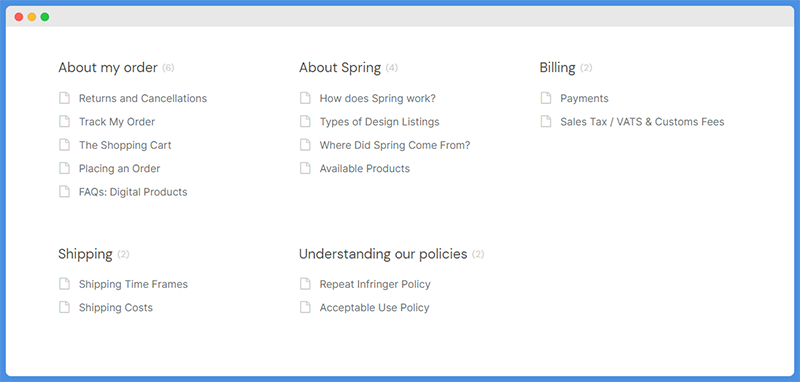Open the Shipping Costs article
This screenshot has height=382, width=800.
(x=116, y=308)
